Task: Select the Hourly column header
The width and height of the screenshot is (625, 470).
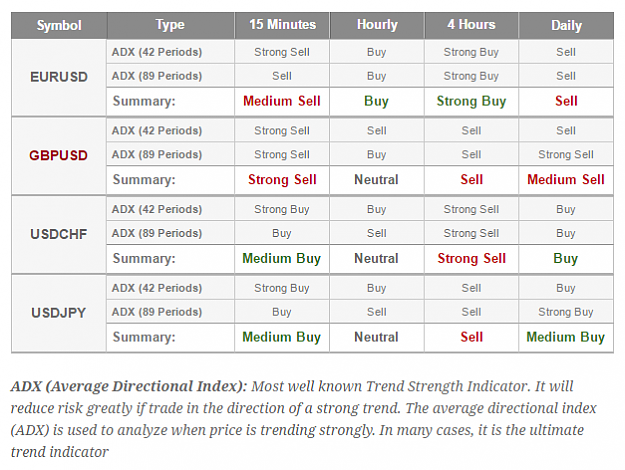Action: point(377,26)
